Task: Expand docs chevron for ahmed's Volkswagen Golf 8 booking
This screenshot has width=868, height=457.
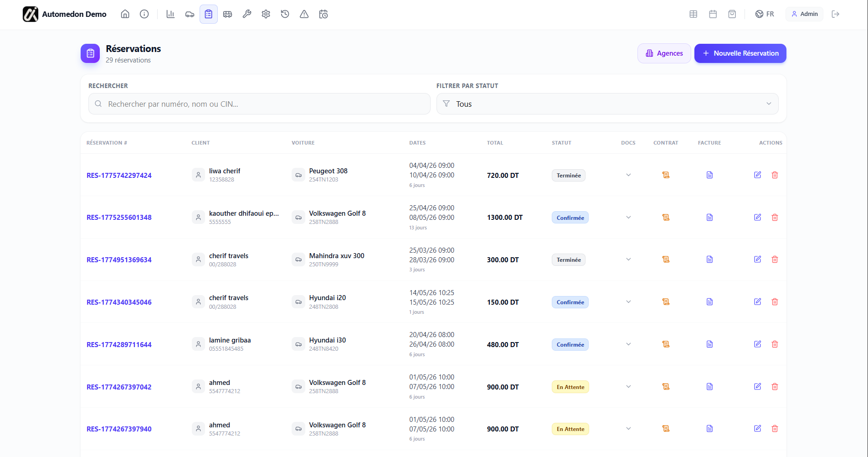Action: (628, 386)
